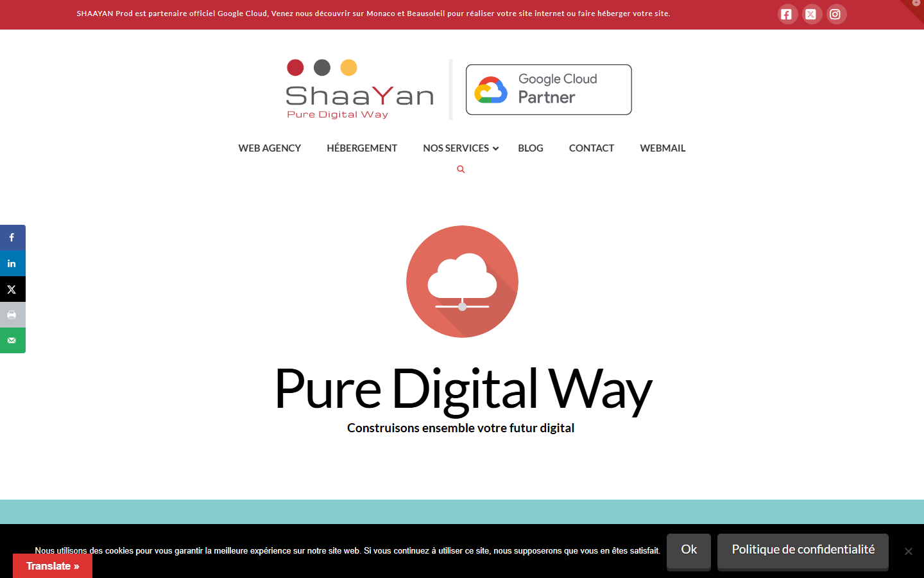924x578 pixels.
Task: Toggle the top bar corner collapse button
Action: coord(916,5)
